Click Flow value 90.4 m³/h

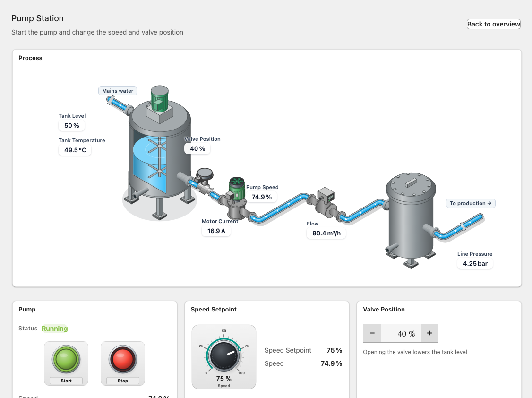tap(326, 233)
